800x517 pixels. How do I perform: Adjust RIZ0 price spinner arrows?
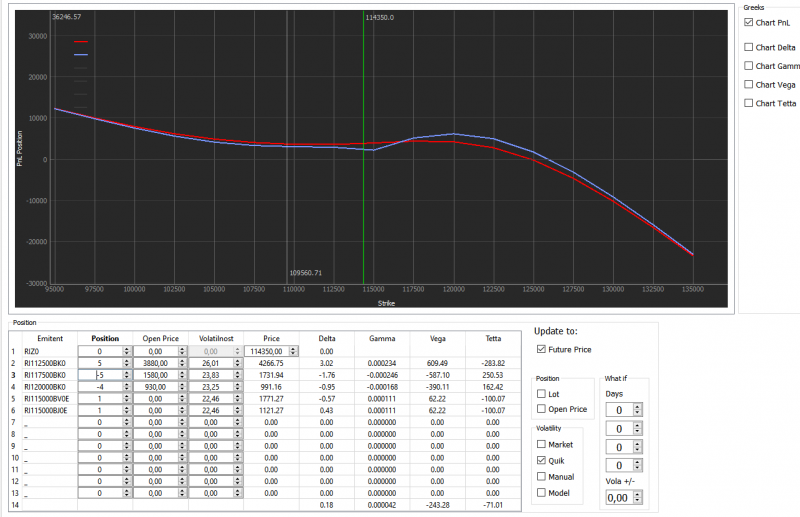[293, 351]
